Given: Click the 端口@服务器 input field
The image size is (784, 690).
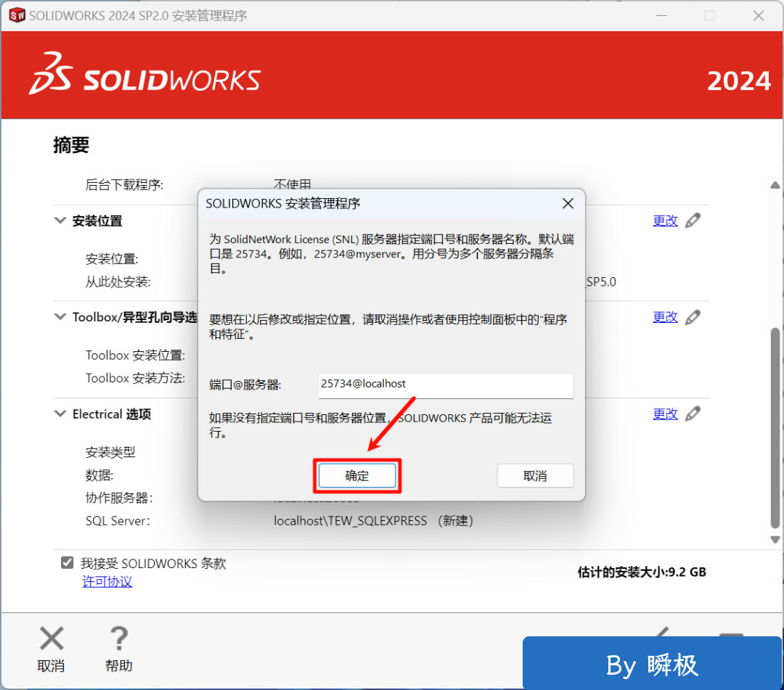Looking at the screenshot, I should click(446, 385).
